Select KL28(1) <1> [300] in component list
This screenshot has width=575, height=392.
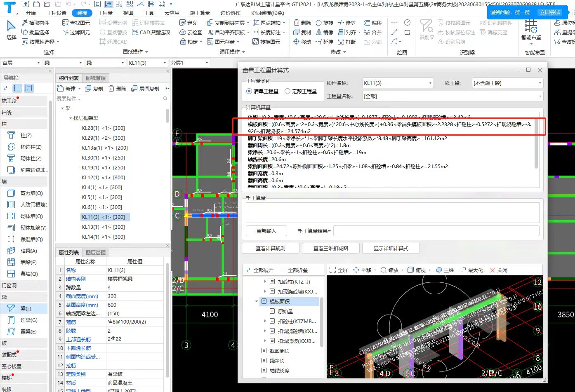coord(103,128)
